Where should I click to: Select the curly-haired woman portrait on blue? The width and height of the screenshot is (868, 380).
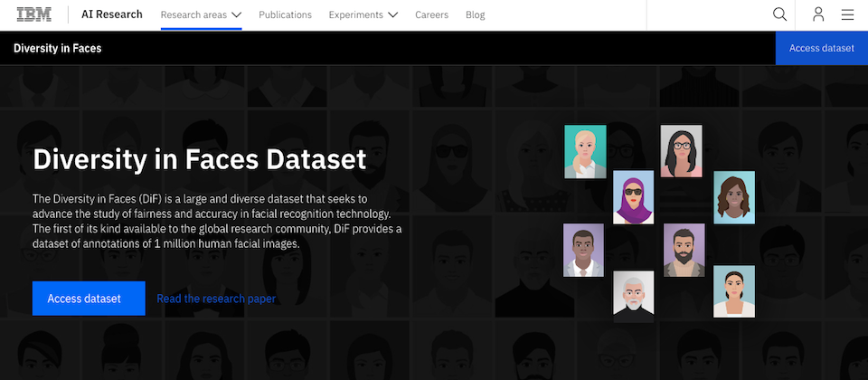point(734,197)
